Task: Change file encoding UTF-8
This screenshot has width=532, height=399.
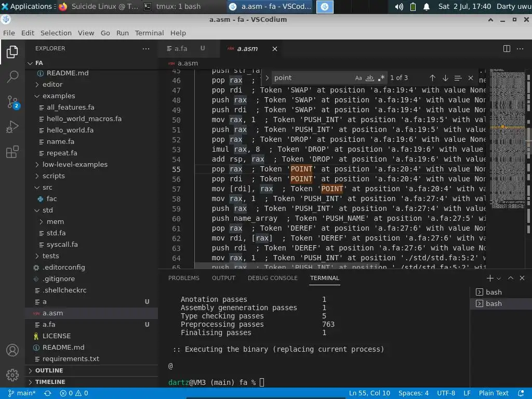Action: [446, 393]
